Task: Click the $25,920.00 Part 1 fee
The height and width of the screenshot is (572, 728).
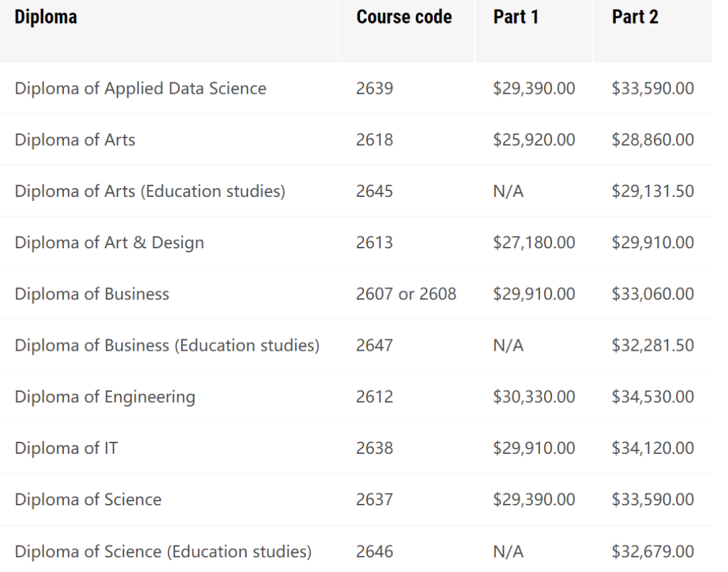Action: 534,140
